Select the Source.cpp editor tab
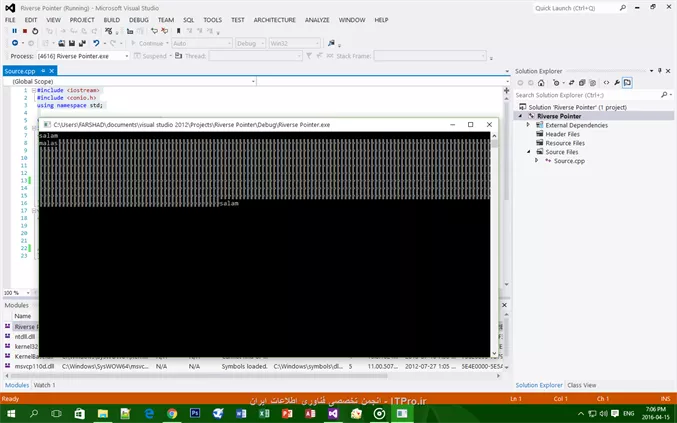This screenshot has width=677, height=423. 20,71
